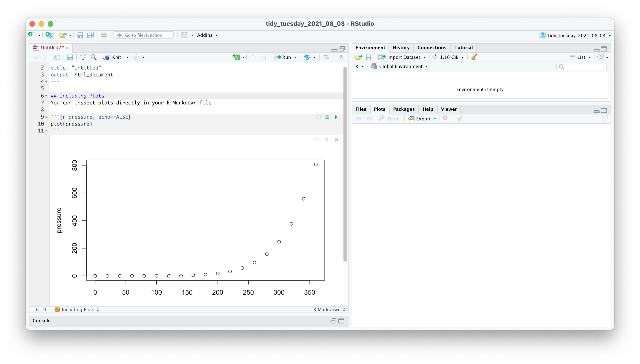Image resolution: width=640 pixels, height=364 pixels.
Task: Toggle the document outline button
Action: (x=326, y=57)
